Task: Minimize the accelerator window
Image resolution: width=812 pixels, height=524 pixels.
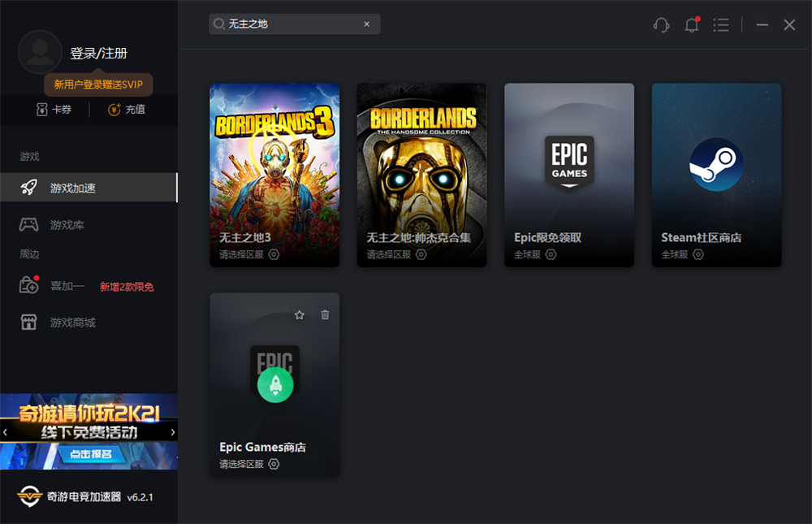Action: click(x=762, y=24)
